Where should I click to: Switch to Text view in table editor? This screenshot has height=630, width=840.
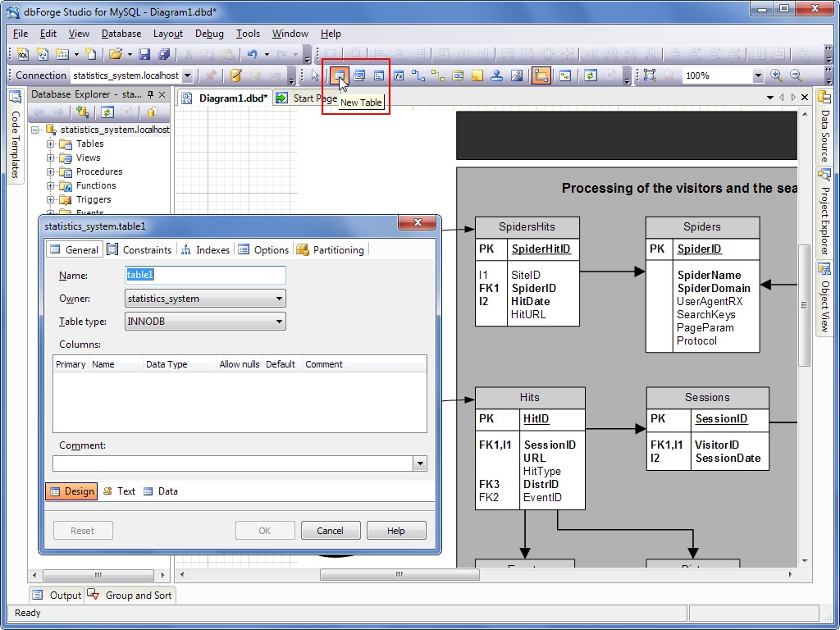point(120,491)
